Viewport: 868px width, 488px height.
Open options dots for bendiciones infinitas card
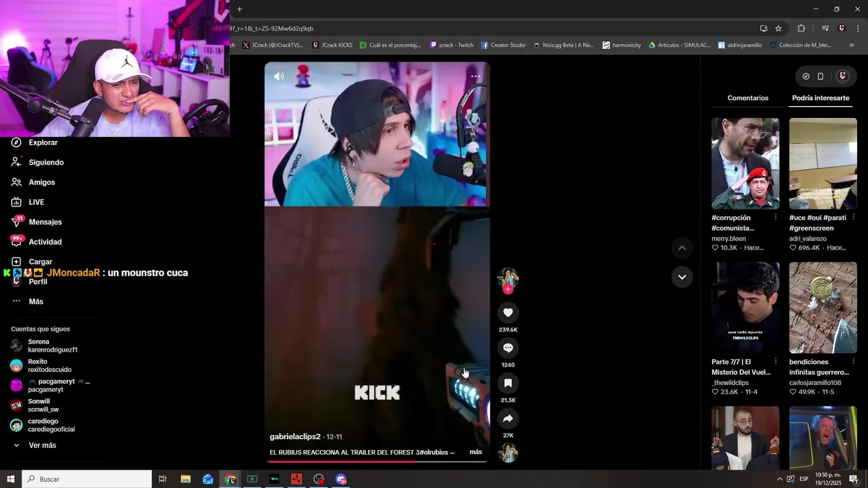click(x=853, y=362)
